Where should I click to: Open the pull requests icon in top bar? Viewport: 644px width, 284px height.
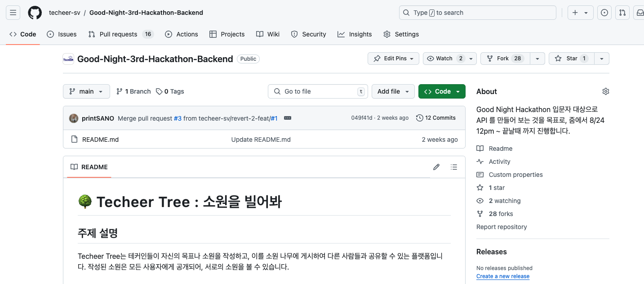coord(622,13)
